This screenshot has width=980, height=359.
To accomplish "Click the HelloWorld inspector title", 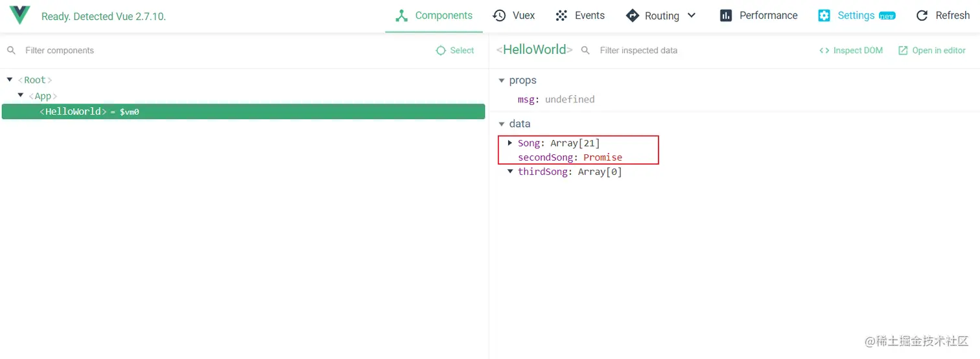I will point(535,50).
